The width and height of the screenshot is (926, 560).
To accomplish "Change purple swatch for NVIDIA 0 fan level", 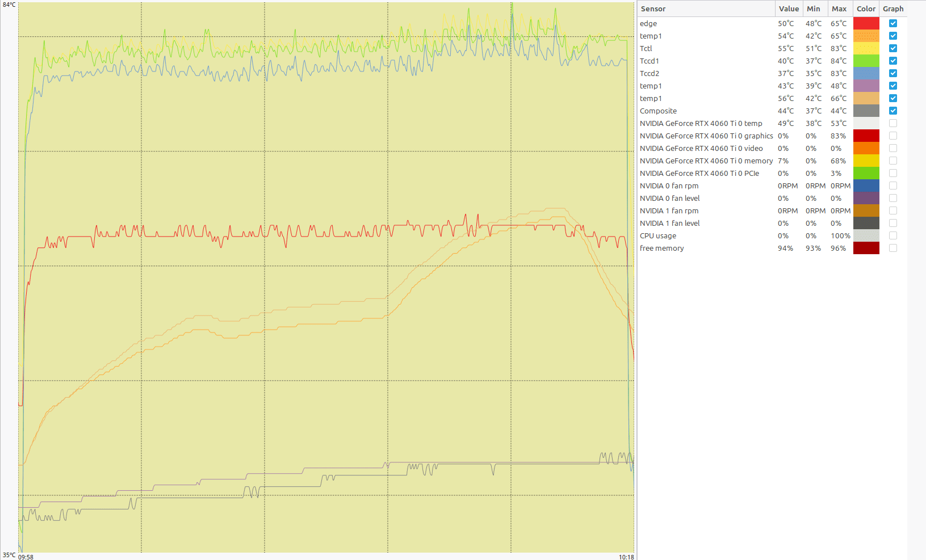I will [866, 198].
